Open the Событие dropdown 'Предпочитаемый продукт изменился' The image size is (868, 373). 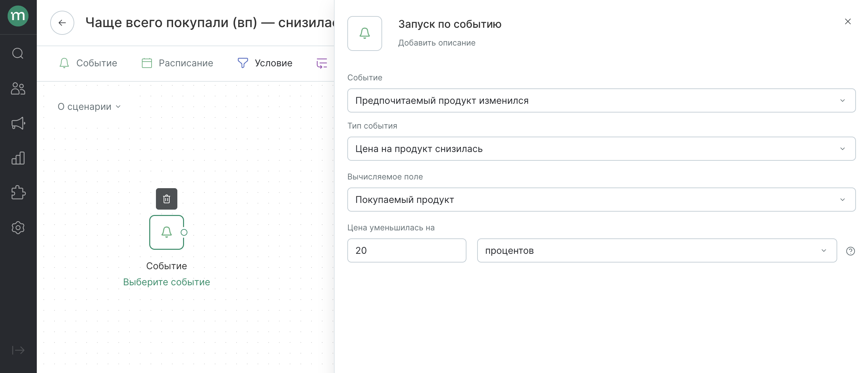pos(601,100)
